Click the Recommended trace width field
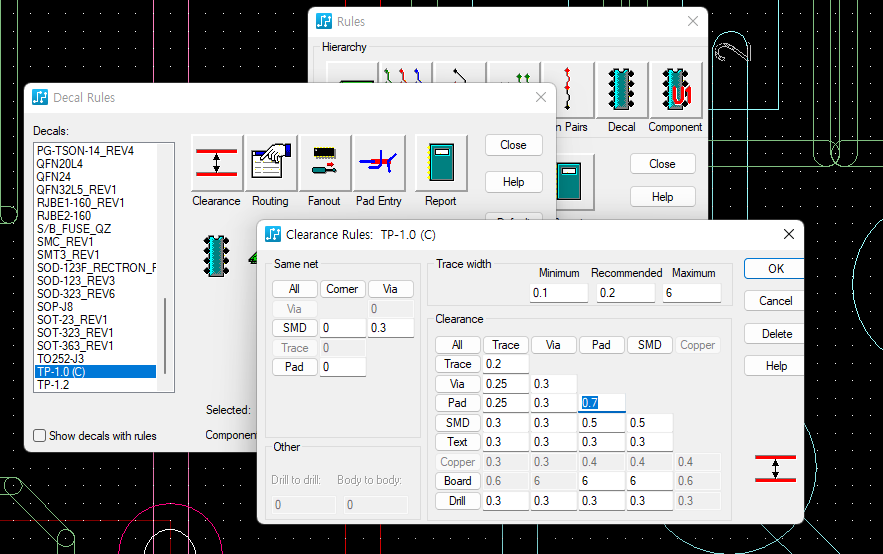 tap(626, 293)
